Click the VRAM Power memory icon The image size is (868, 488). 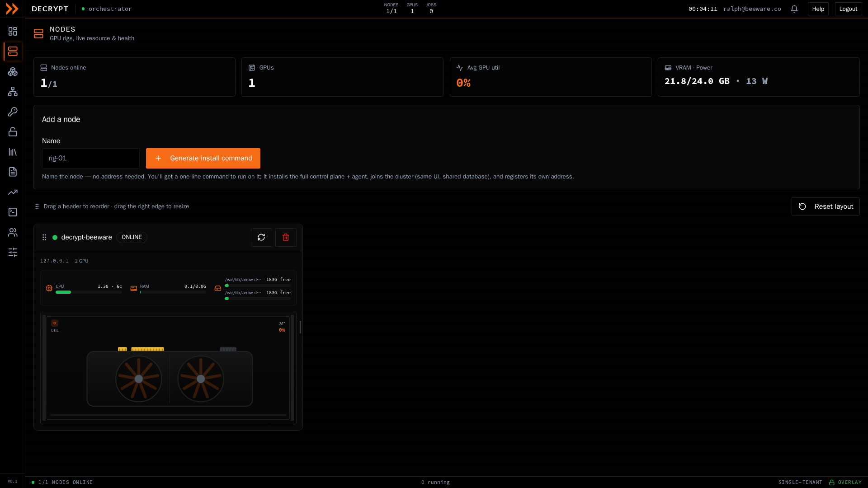[x=668, y=68]
